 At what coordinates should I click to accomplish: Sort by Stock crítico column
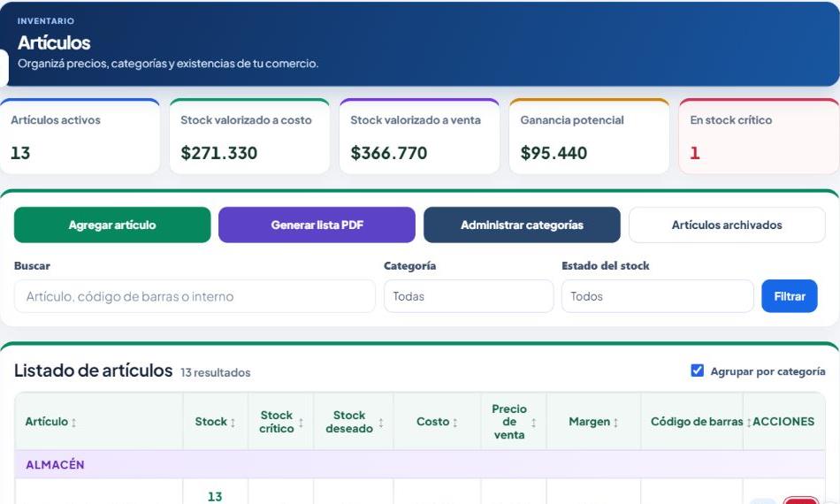point(281,422)
